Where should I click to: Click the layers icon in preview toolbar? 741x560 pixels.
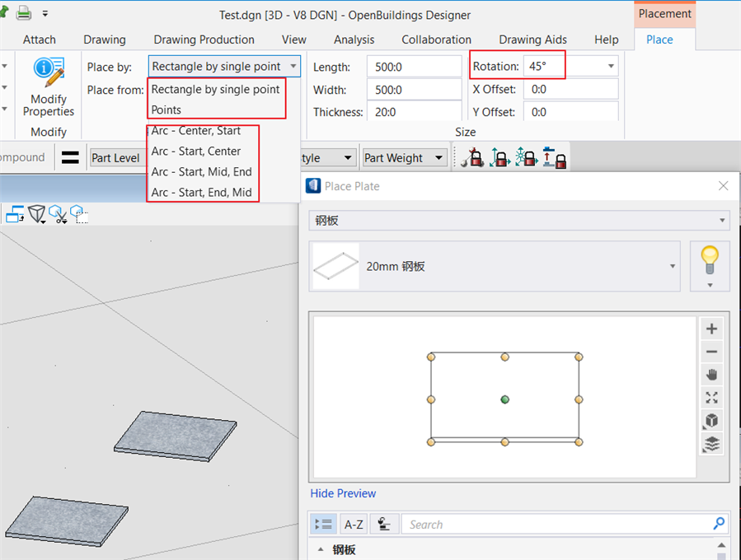tap(711, 443)
